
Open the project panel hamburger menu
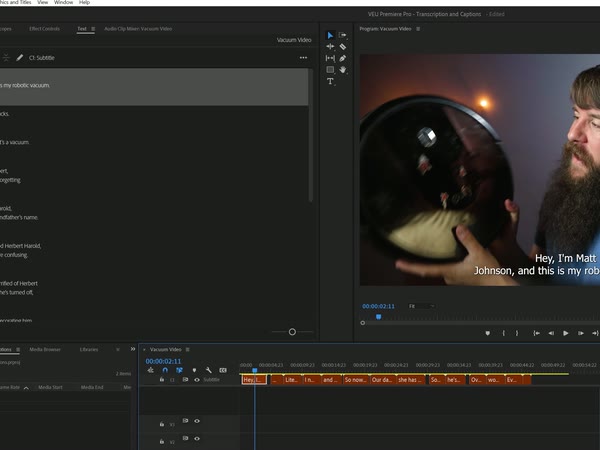tap(18, 349)
